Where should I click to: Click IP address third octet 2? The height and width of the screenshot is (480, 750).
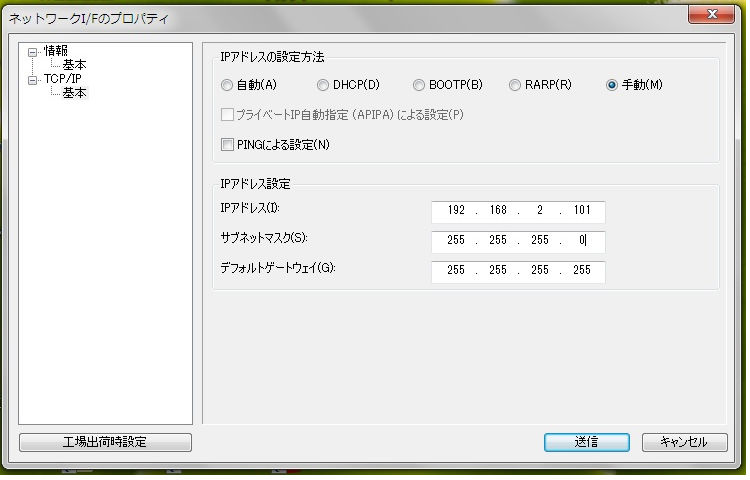tap(540, 210)
